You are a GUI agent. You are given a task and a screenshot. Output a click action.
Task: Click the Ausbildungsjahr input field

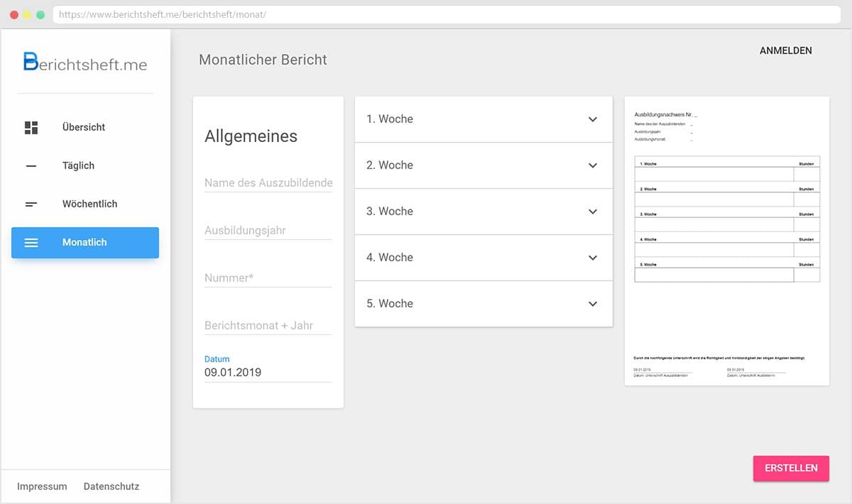268,231
